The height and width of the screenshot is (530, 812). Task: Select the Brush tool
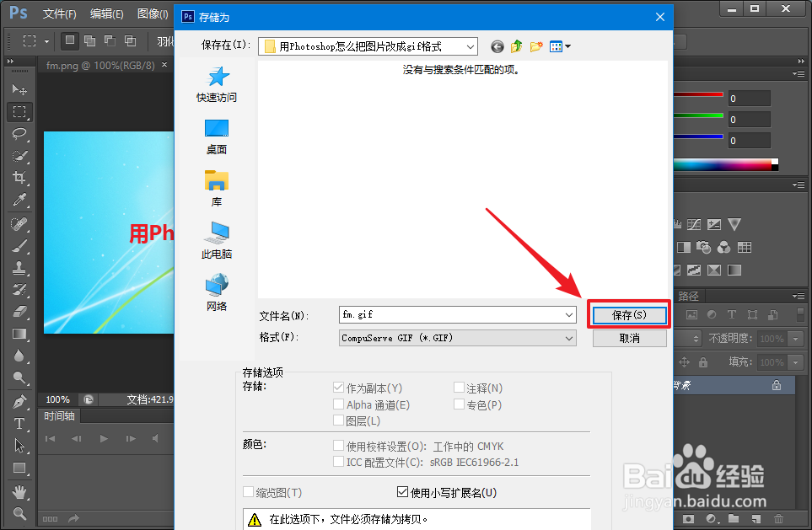(x=19, y=246)
